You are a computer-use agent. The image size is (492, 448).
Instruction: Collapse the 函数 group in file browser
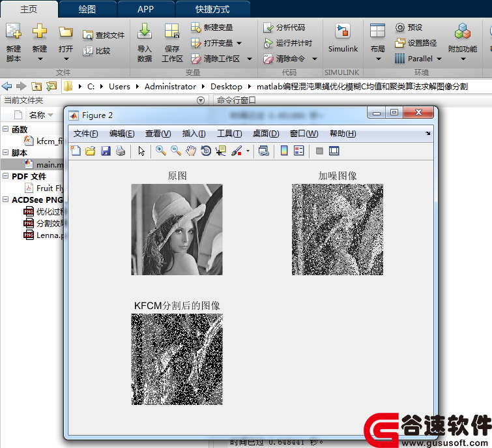coord(5,128)
